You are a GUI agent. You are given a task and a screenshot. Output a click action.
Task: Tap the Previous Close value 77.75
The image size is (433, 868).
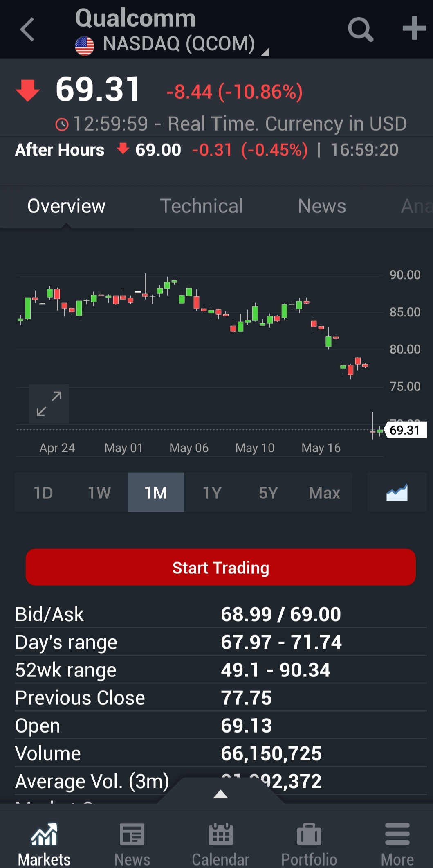click(x=247, y=698)
